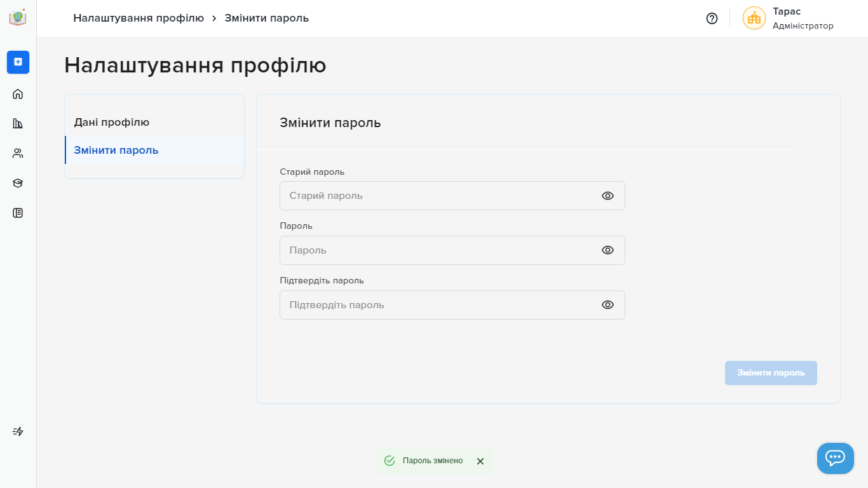Show the 'Старий пароль' field contents
Viewport: 868px width, 488px height.
click(x=607, y=196)
